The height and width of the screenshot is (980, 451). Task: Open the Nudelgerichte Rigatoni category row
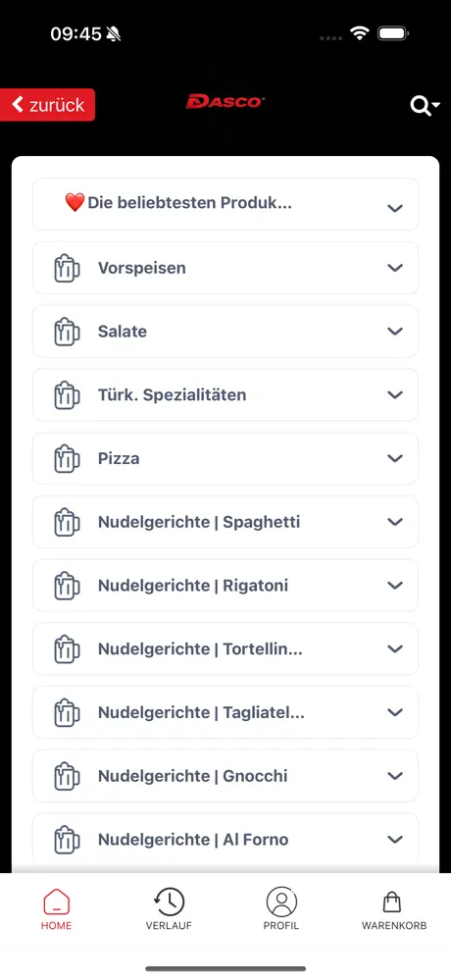tap(225, 586)
